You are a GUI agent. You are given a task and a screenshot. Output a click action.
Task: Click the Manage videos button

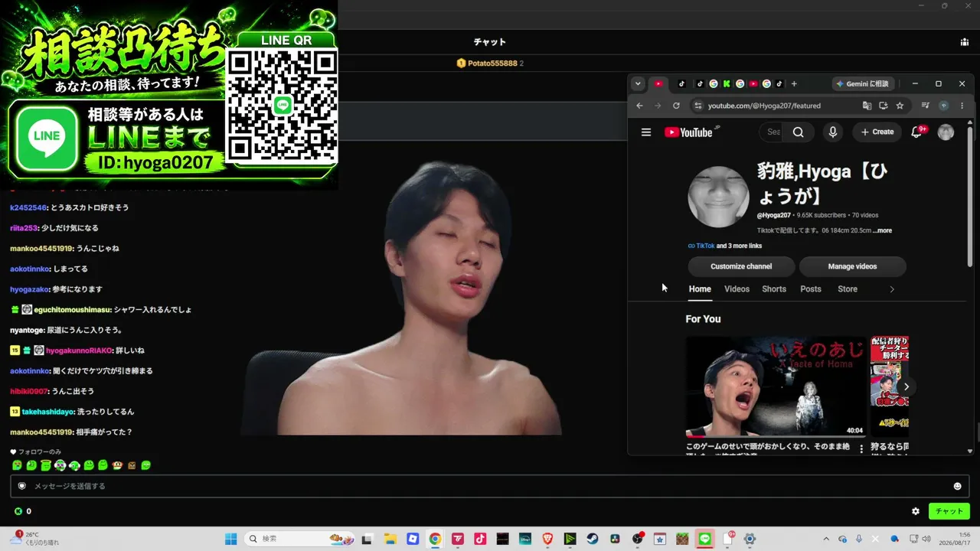(852, 266)
